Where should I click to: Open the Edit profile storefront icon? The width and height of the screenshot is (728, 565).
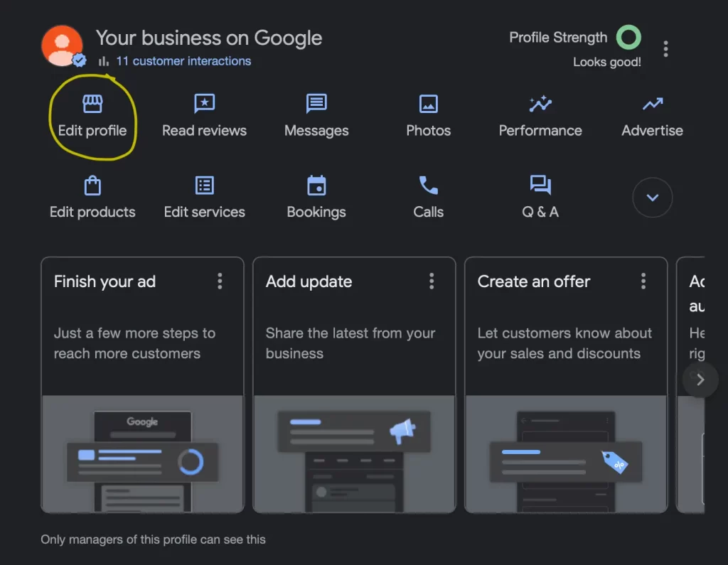pyautogui.click(x=92, y=104)
